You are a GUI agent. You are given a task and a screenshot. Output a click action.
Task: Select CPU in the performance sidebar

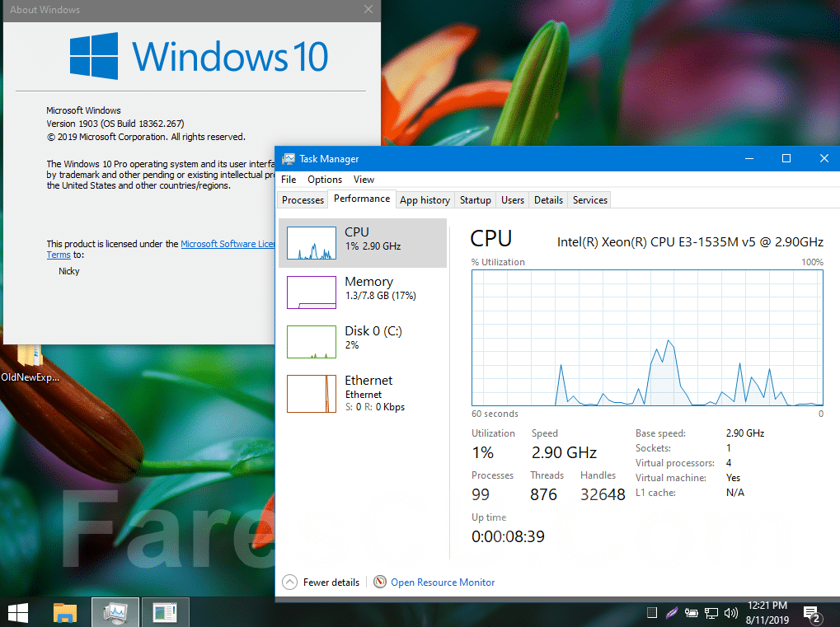(363, 242)
